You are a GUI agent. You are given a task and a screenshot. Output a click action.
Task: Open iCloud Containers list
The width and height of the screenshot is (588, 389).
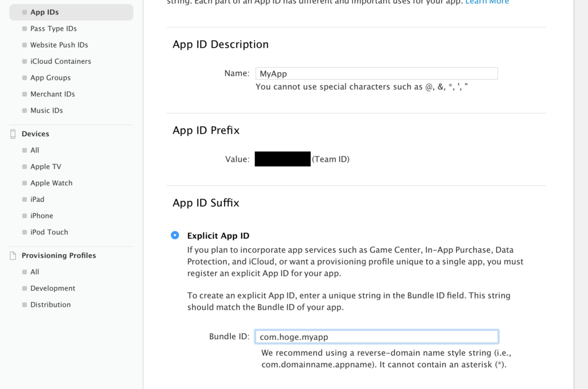(60, 61)
